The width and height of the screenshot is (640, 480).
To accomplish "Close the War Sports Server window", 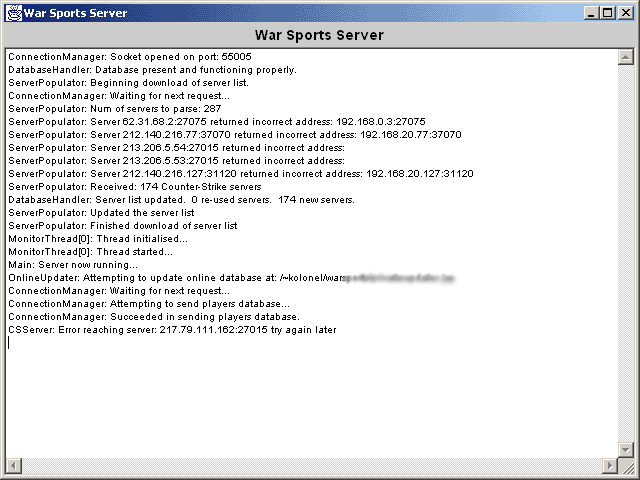I will 625,13.
